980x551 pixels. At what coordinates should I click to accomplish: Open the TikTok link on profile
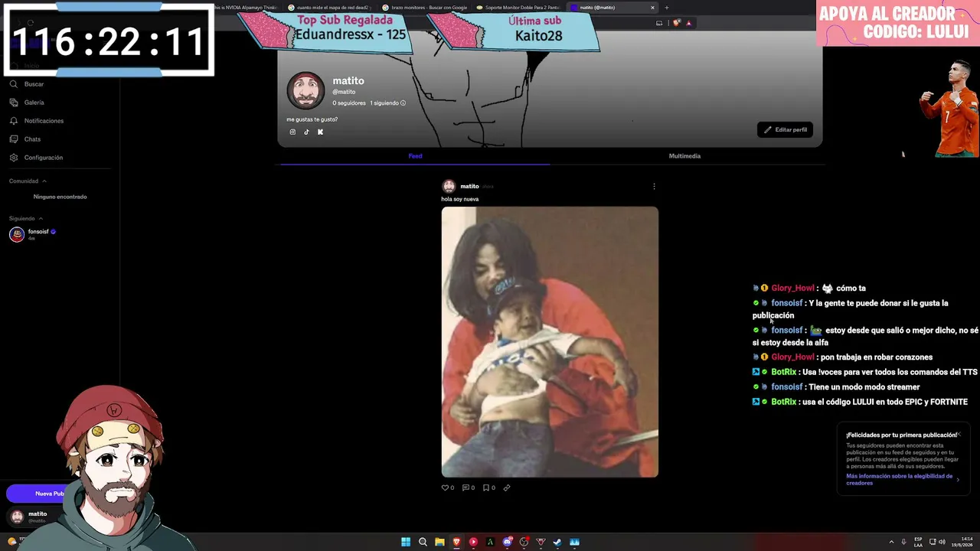(306, 132)
